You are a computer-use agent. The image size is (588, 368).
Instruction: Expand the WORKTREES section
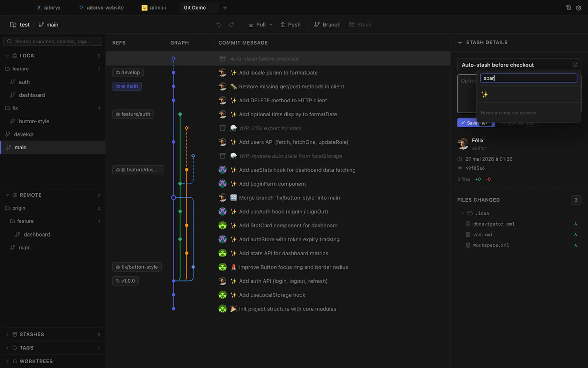7,361
